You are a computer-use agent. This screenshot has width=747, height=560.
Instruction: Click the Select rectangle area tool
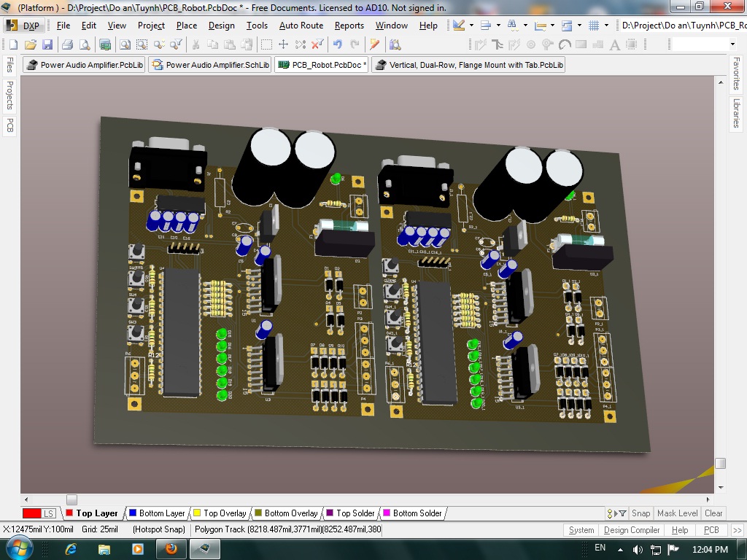tap(267, 45)
